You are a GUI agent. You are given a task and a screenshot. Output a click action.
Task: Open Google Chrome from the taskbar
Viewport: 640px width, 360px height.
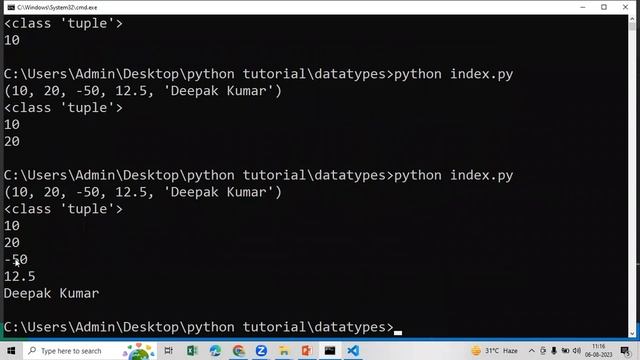238,351
